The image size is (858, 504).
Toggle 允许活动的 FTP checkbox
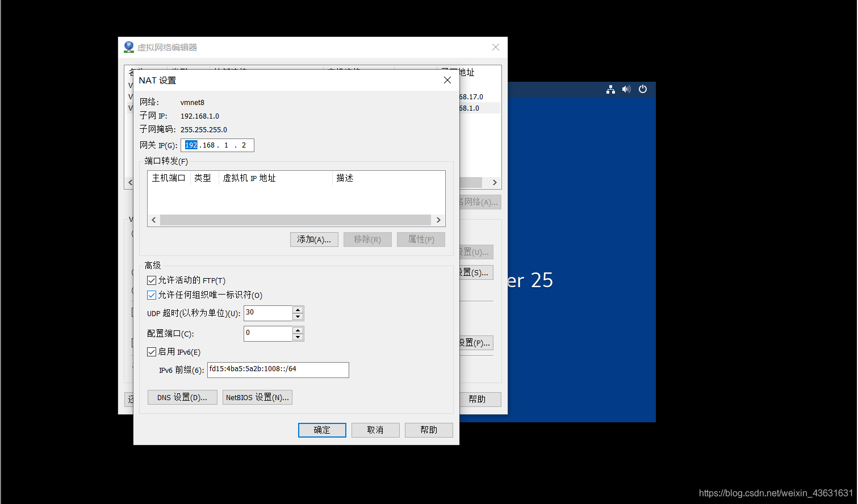point(152,280)
